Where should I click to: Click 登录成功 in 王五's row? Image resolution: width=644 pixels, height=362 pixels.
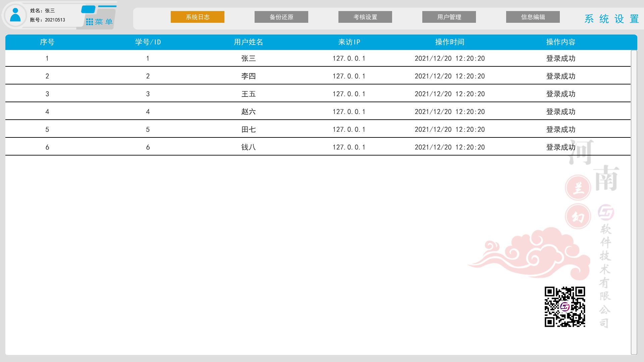point(560,94)
